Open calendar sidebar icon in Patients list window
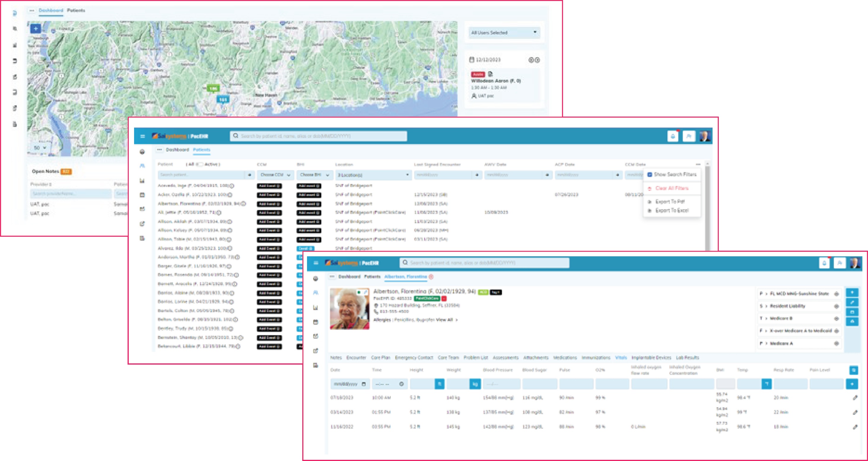 [x=142, y=195]
